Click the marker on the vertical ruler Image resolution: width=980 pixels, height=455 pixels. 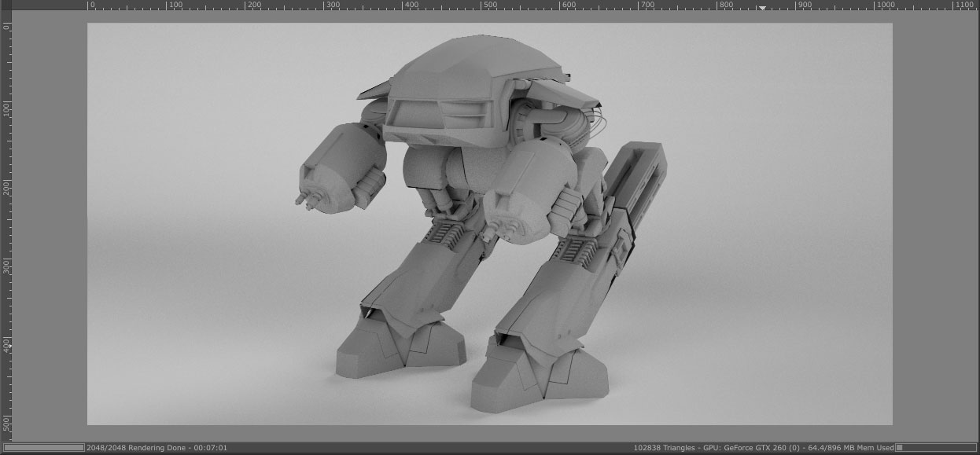[9, 345]
